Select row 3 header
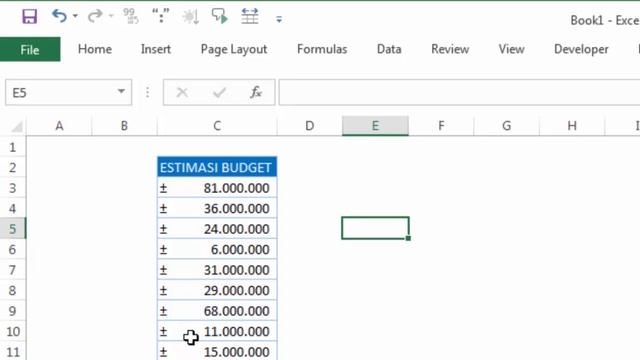Viewport: 640px width, 360px height. pyautogui.click(x=13, y=188)
